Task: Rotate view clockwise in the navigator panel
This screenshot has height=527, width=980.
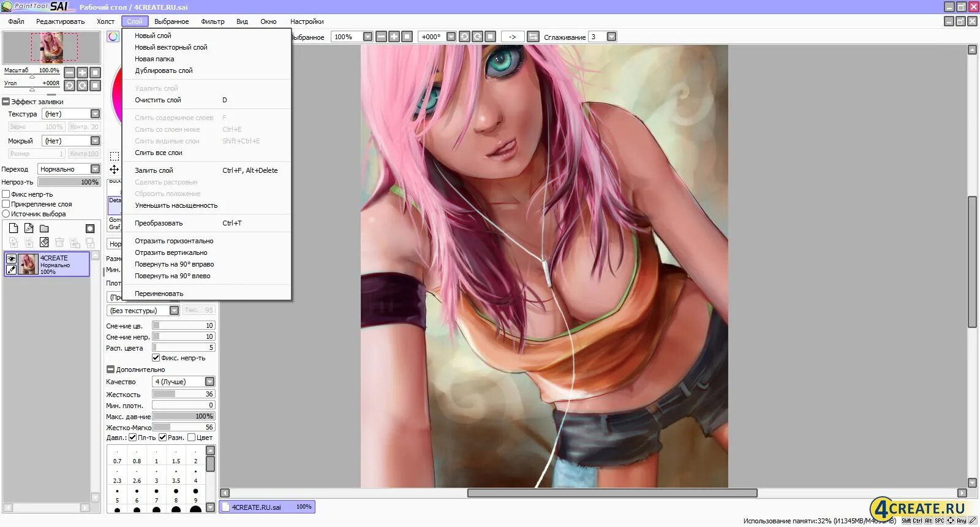Action: click(x=83, y=85)
